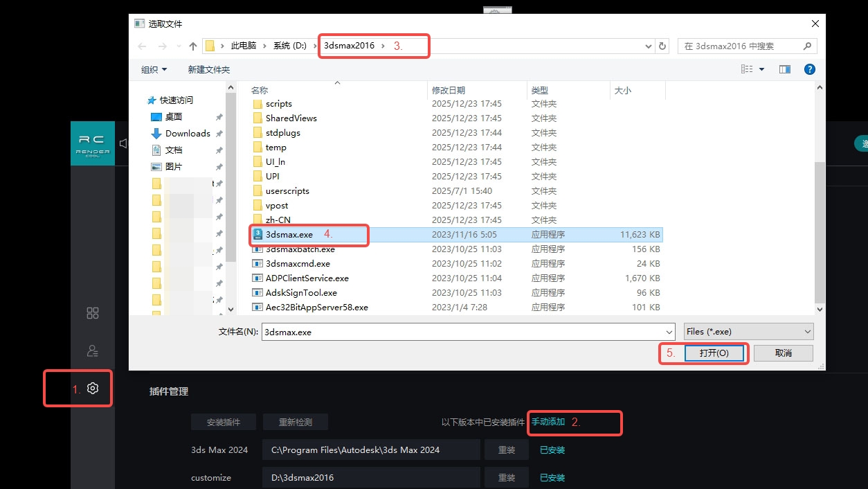
Task: Open the view options dropdown arrow
Action: point(762,69)
